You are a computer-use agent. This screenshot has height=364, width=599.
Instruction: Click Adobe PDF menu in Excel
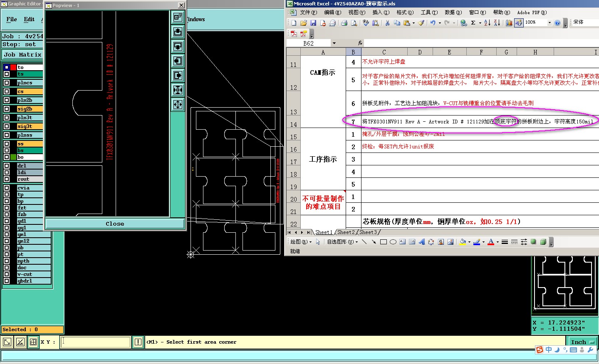(x=532, y=12)
